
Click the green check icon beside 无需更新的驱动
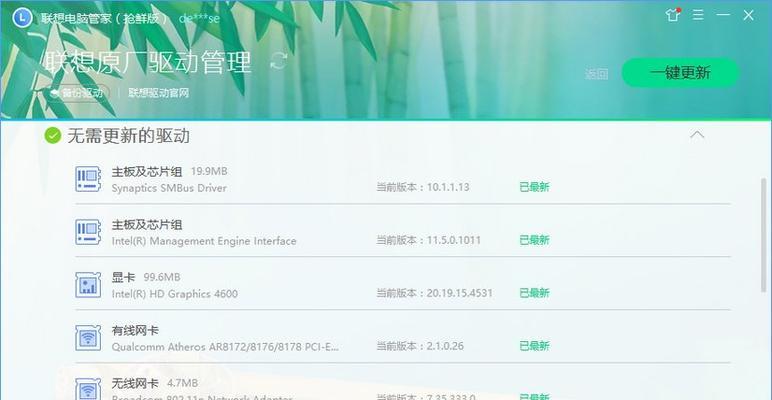(x=53, y=135)
